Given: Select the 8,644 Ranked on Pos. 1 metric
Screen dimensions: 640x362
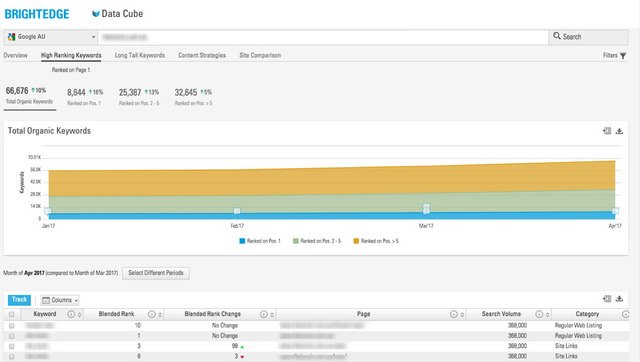Looking at the screenshot, I should (85, 97).
